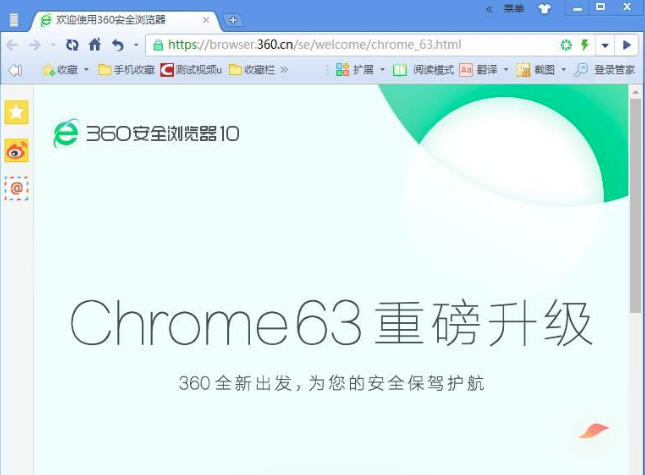This screenshot has height=475, width=645.
Task: Click the scrollbar up arrow
Action: tap(636, 92)
